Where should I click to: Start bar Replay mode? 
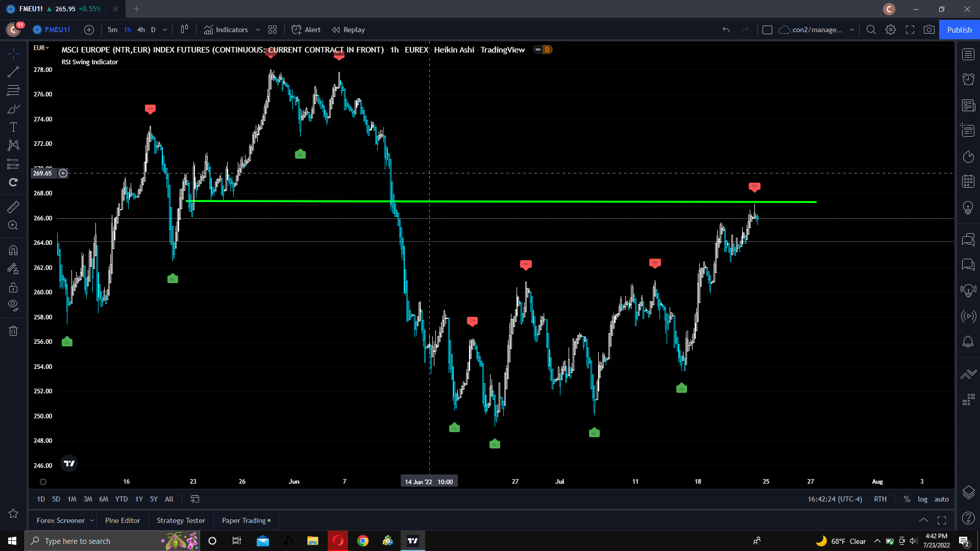349,30
